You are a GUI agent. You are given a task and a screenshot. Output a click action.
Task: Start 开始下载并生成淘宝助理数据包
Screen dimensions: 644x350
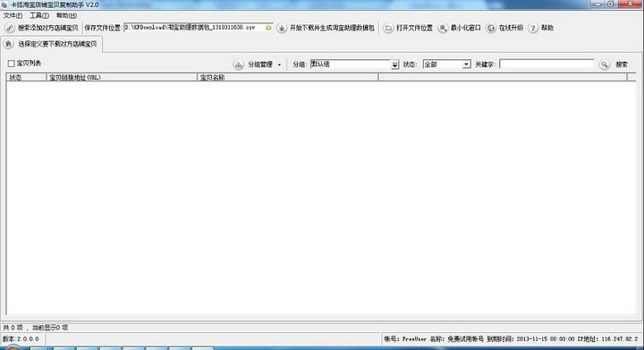click(x=332, y=28)
